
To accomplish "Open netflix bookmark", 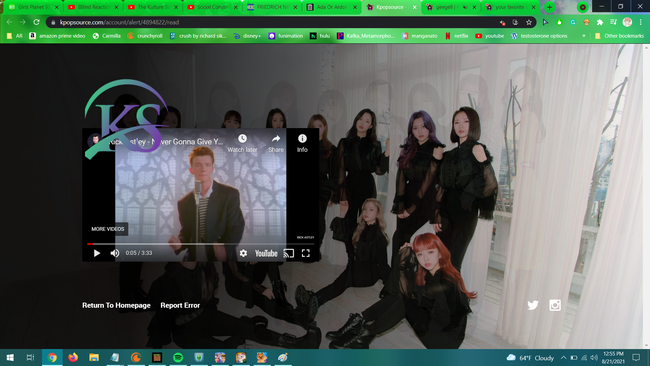I will [456, 36].
